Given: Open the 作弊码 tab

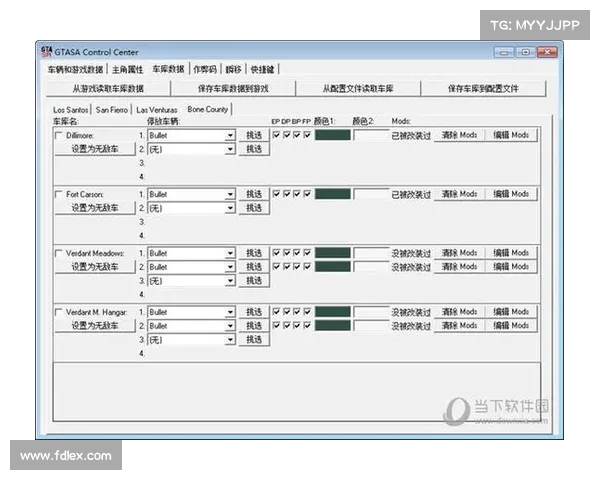Looking at the screenshot, I should tap(205, 69).
